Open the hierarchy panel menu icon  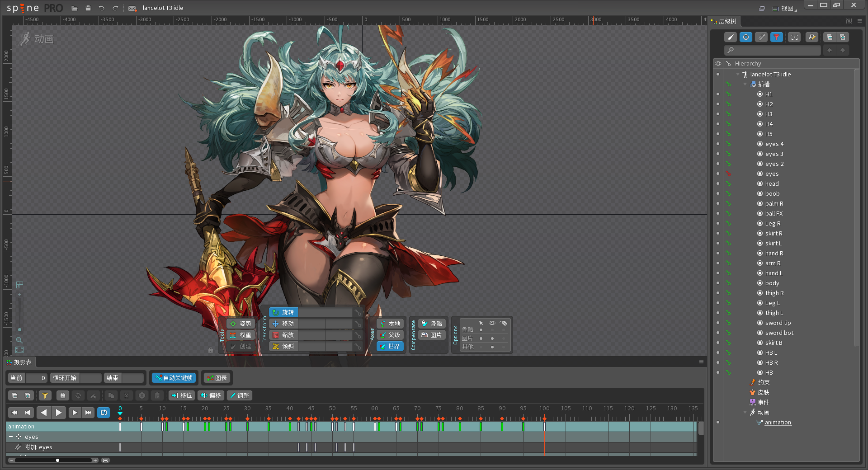[x=859, y=21]
